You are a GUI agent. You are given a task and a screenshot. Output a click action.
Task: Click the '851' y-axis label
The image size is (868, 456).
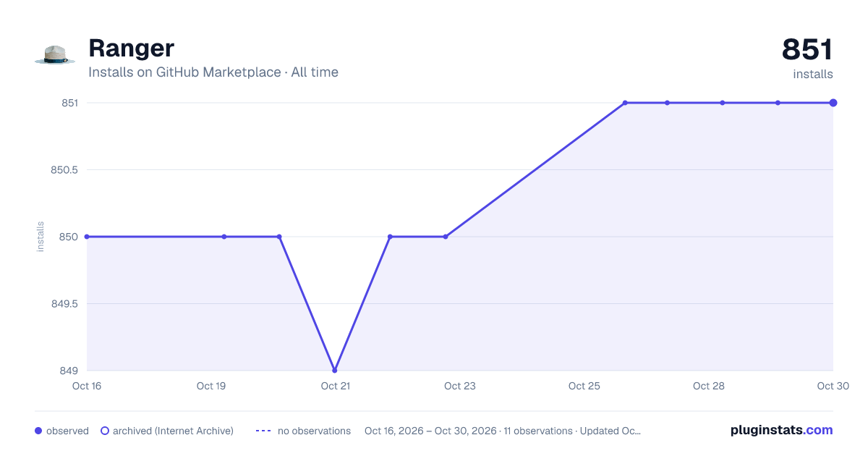tap(69, 103)
